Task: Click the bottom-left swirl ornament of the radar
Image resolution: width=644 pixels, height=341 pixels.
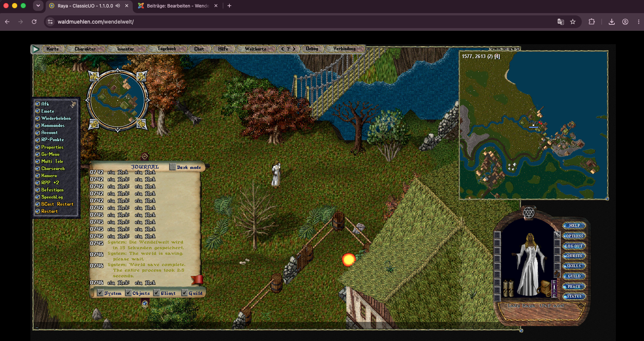Action: pos(94,124)
